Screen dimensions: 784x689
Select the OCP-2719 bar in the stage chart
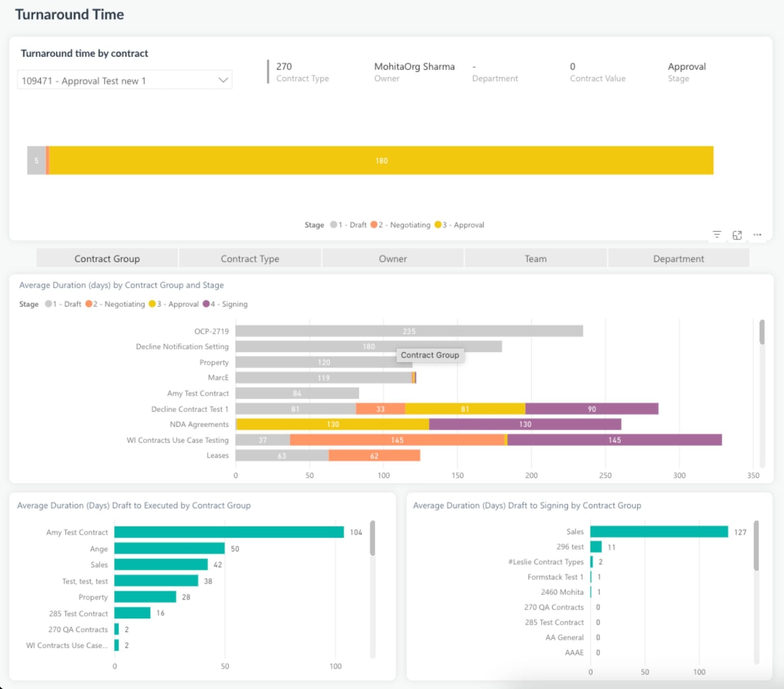pyautogui.click(x=408, y=331)
